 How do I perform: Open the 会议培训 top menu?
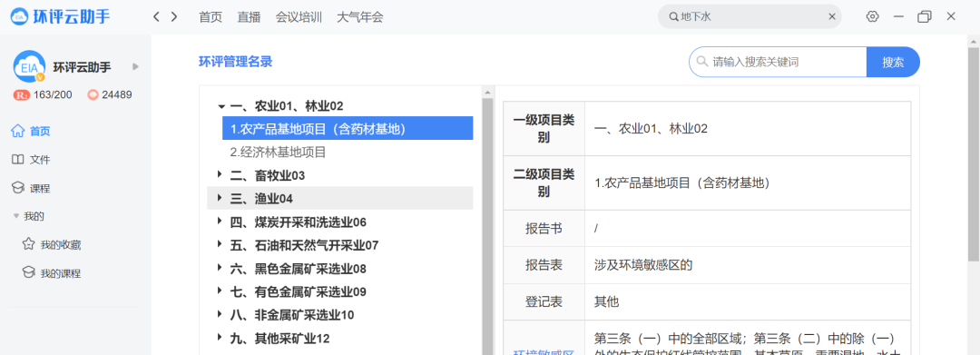coord(299,17)
